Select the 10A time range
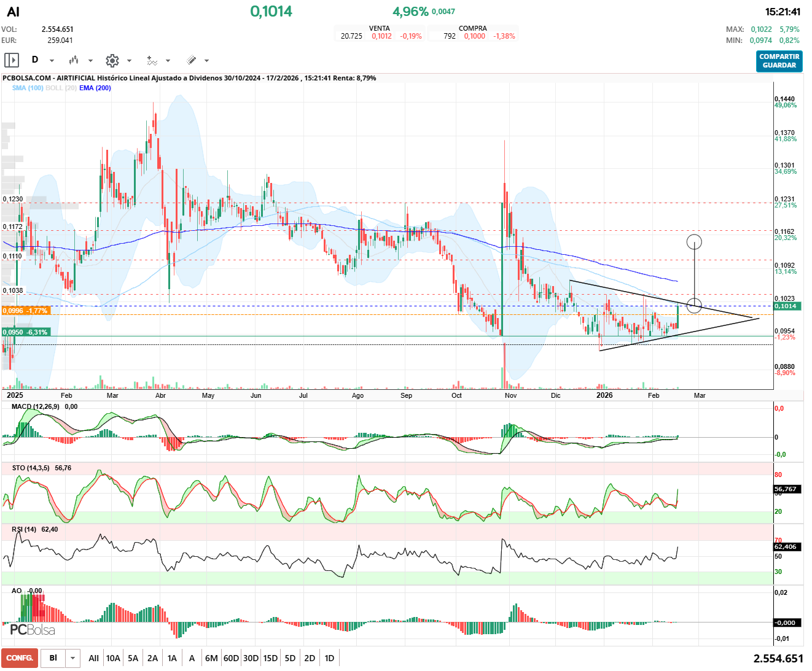 113,658
